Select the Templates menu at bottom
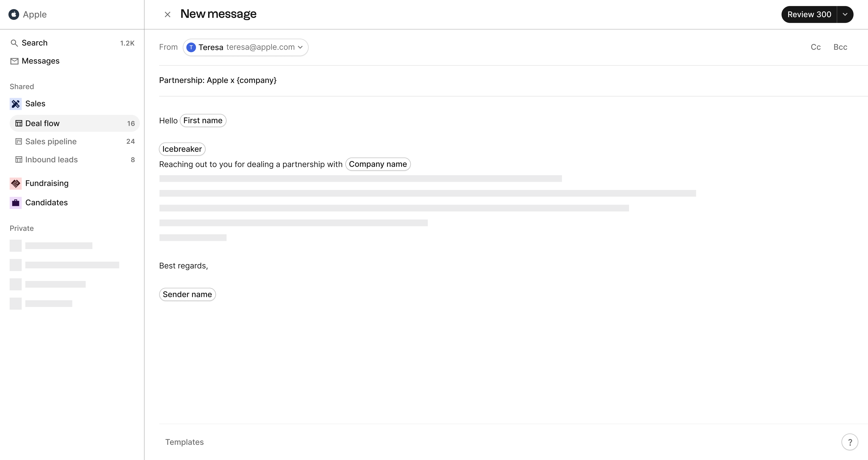 [x=184, y=442]
